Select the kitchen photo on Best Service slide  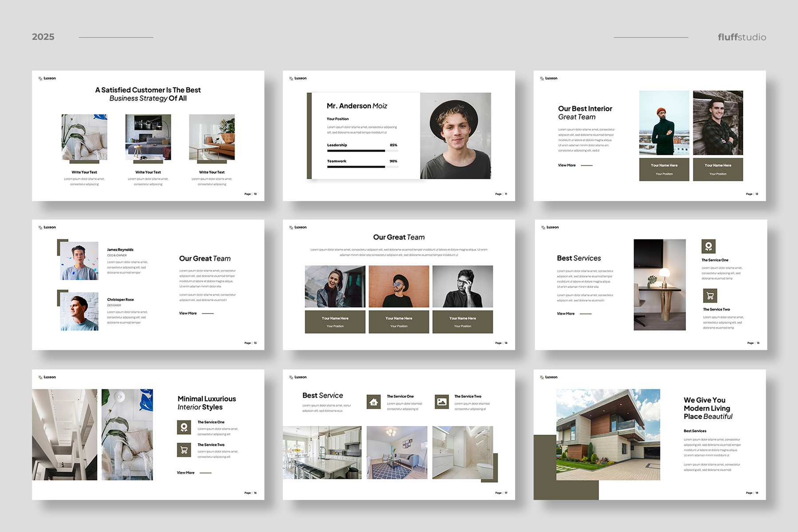pyautogui.click(x=322, y=453)
